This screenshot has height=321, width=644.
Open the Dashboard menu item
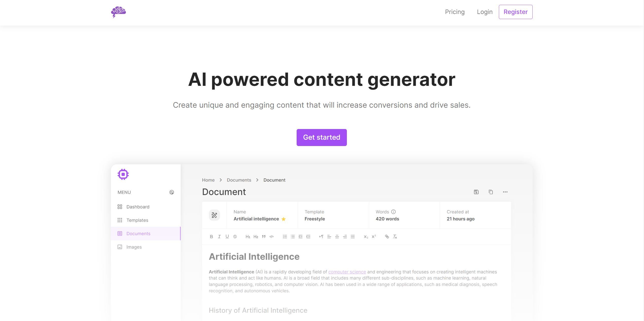click(138, 206)
